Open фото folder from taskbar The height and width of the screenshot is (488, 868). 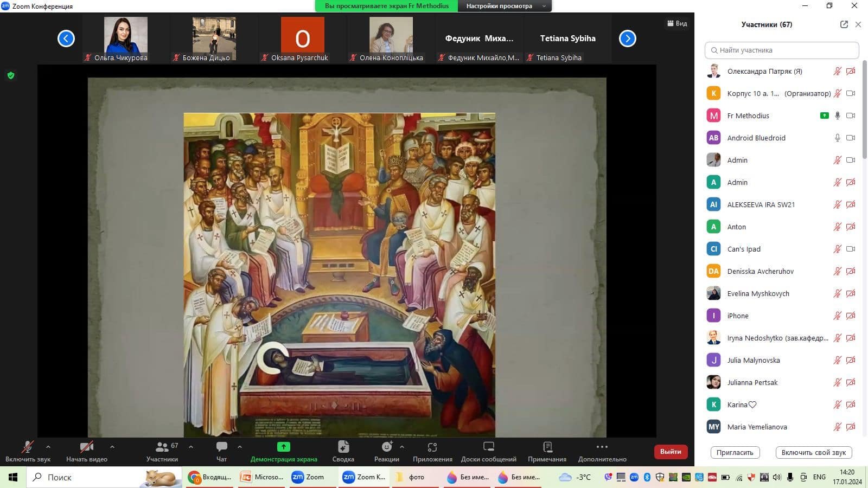point(417,477)
